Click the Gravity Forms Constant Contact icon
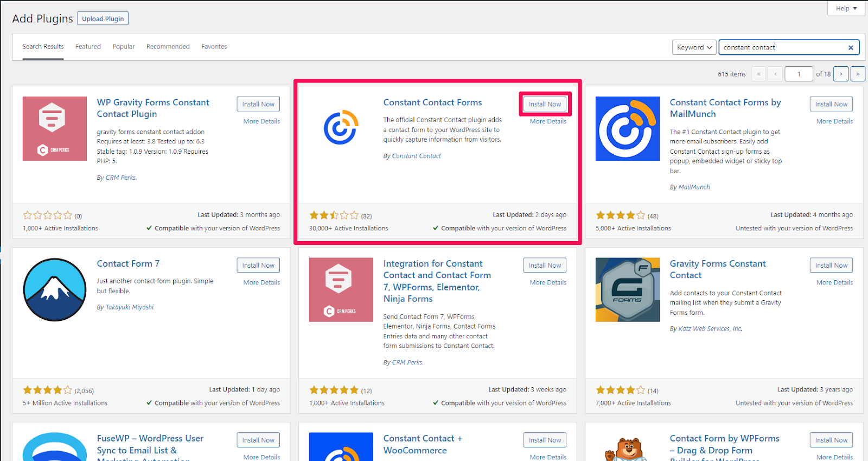 627,289
